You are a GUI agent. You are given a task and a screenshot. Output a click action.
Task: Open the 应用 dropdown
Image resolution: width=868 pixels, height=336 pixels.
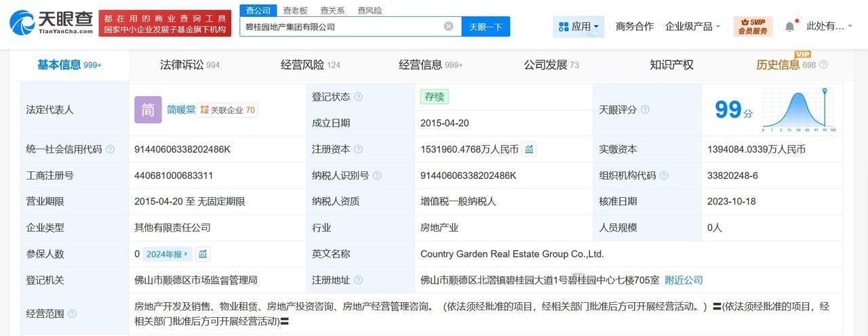tap(578, 26)
